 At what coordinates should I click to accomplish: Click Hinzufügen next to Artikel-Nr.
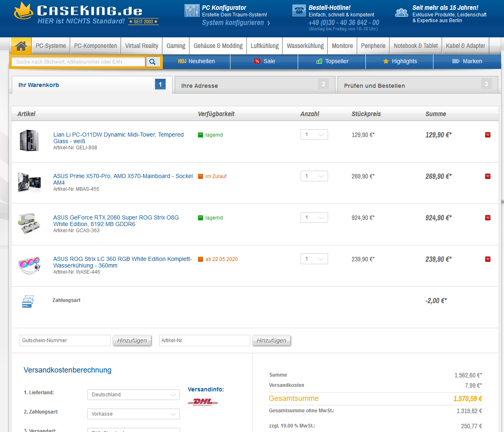[271, 341]
